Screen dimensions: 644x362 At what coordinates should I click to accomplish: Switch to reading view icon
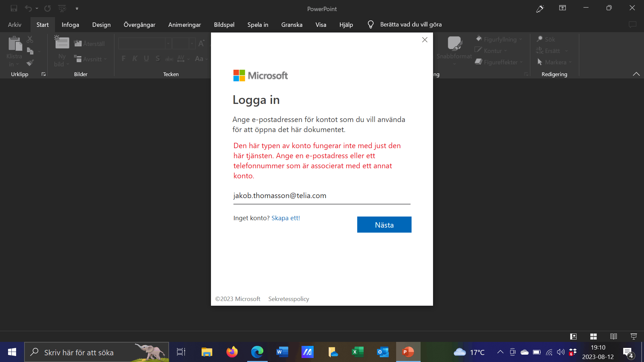coord(613,336)
